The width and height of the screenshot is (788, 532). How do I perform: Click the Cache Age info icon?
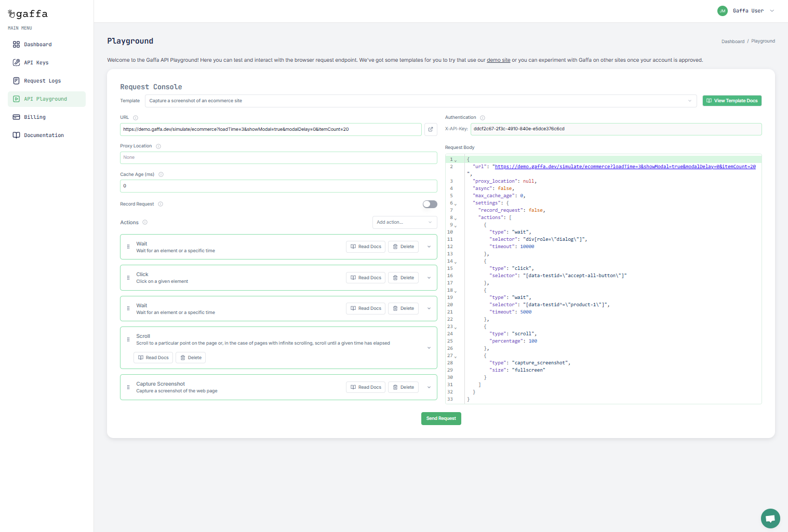pos(161,174)
